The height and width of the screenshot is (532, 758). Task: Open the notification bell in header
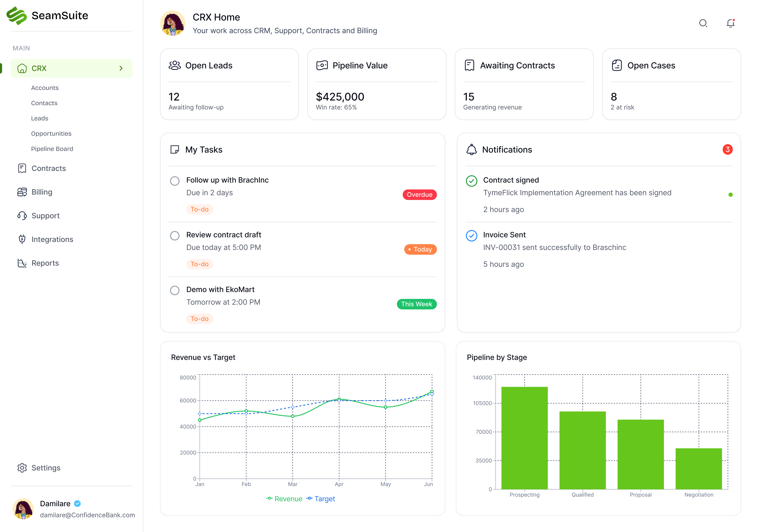731,23
